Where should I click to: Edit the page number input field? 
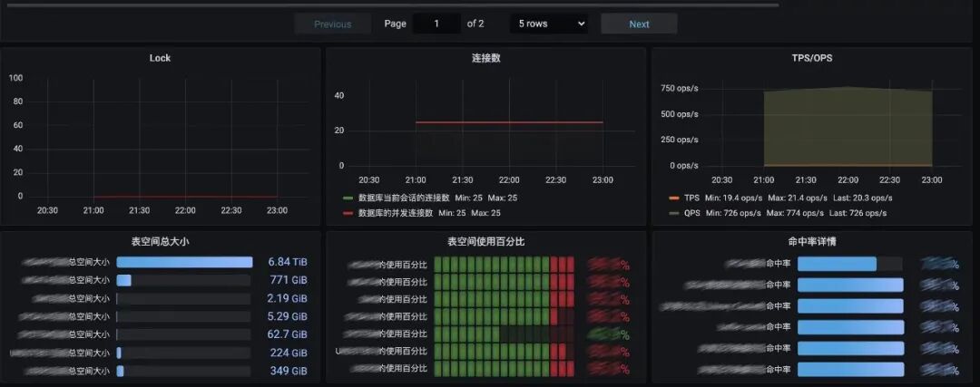click(x=436, y=24)
